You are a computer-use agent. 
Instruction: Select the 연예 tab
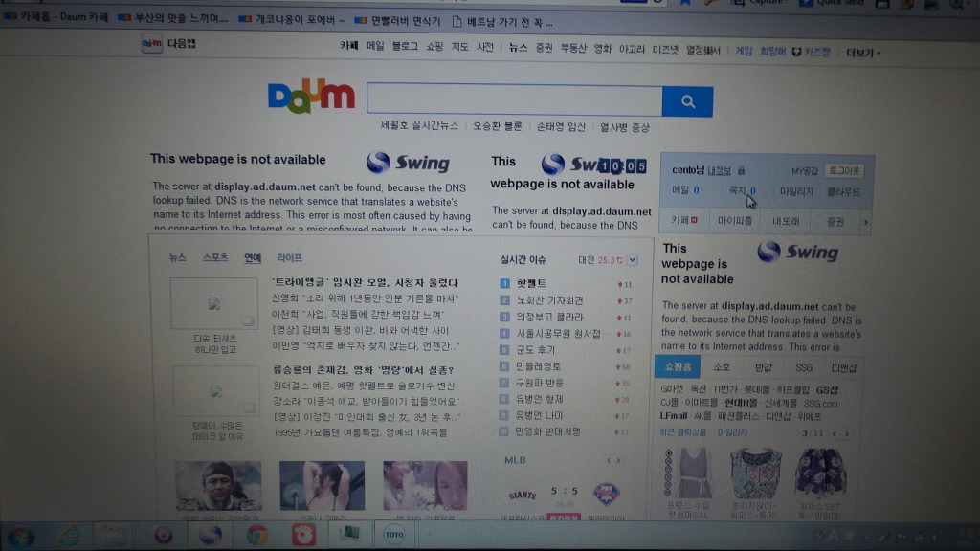pos(253,257)
